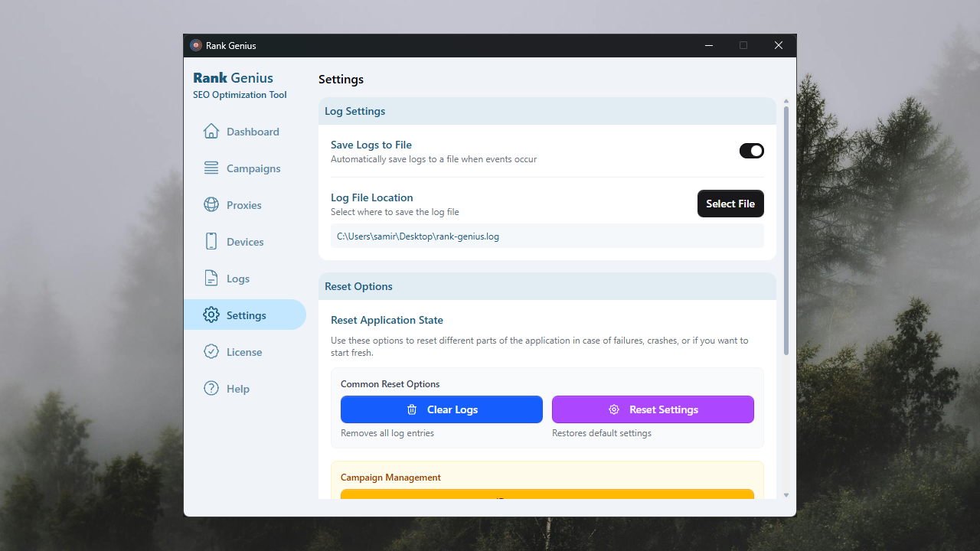Click the blue Clear Logs button

coord(442,409)
